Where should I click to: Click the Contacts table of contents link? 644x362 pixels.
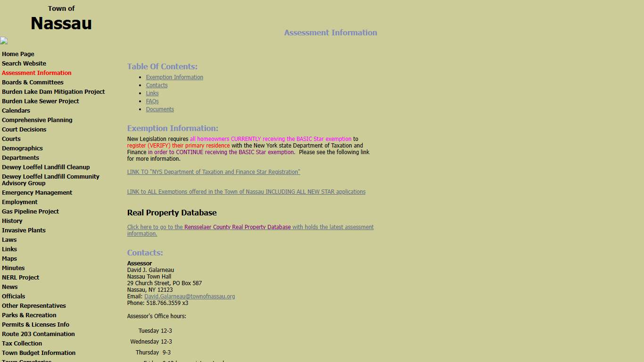coord(157,85)
